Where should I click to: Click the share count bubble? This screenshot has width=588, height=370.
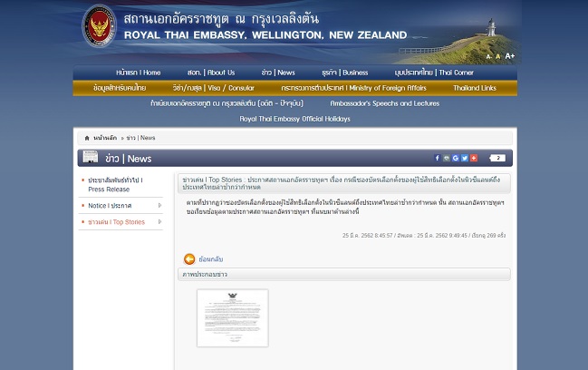click(497, 158)
